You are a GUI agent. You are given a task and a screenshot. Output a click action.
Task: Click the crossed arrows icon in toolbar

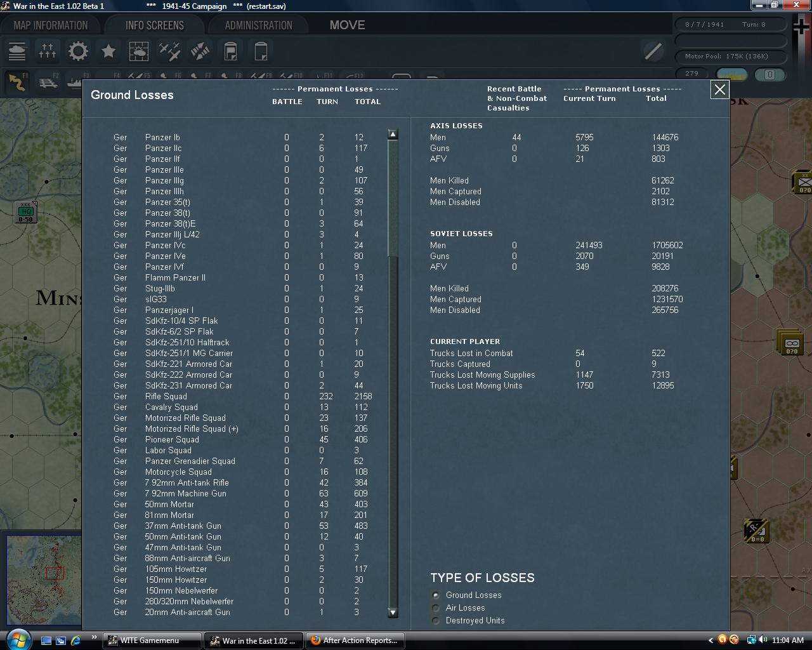pos(200,51)
